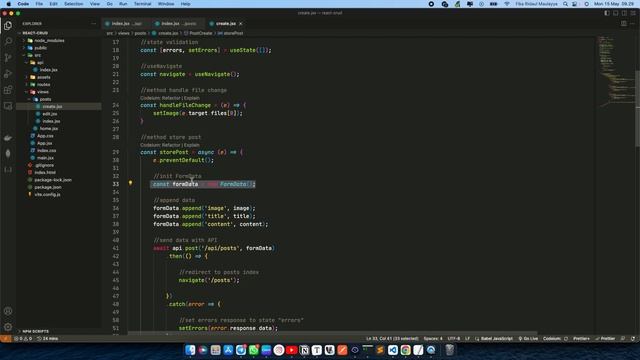Open vite.config.js in the file tree
This screenshot has height=360, width=640.
click(47, 195)
